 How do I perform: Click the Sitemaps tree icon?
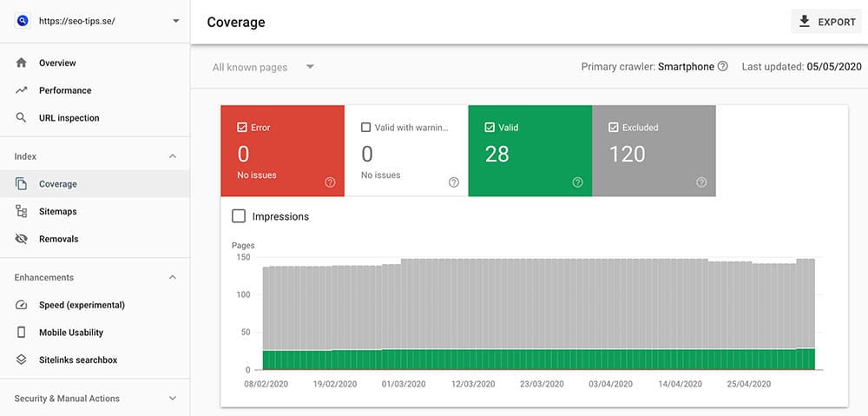click(x=21, y=211)
